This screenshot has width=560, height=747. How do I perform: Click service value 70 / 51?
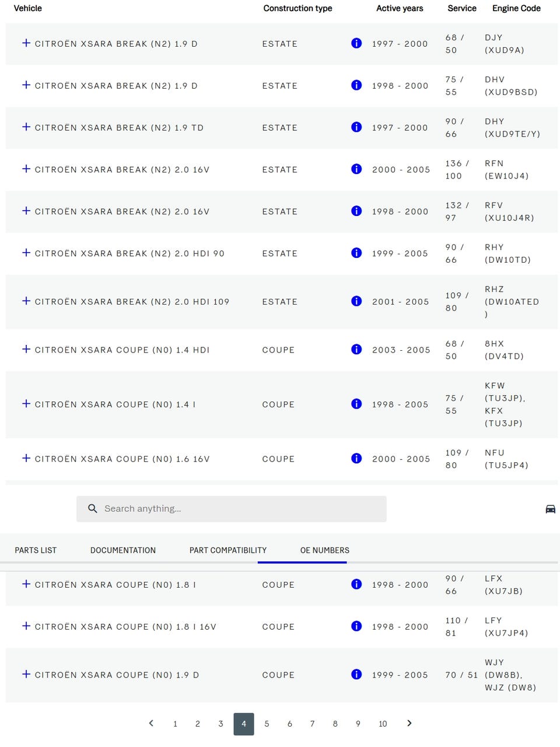coord(461,675)
